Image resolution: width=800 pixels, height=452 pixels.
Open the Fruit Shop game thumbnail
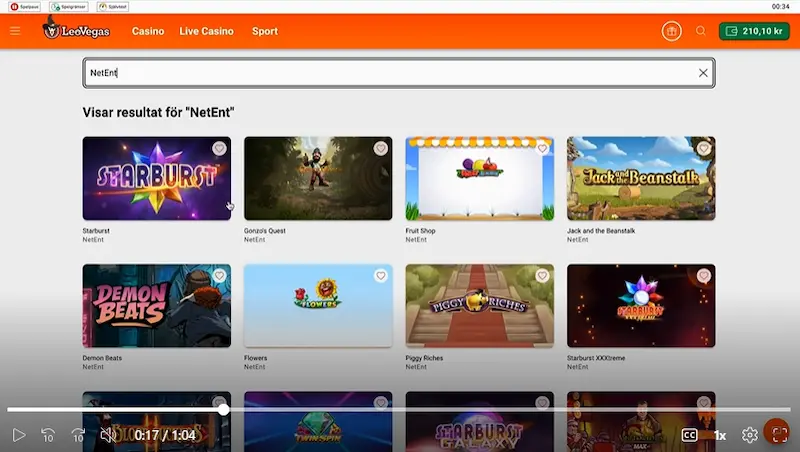[x=480, y=179]
